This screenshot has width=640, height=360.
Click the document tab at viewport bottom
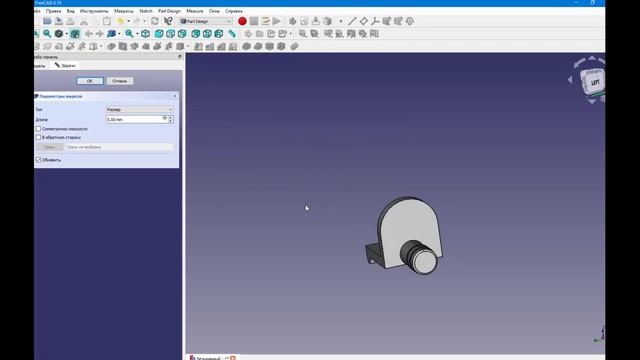click(212, 358)
